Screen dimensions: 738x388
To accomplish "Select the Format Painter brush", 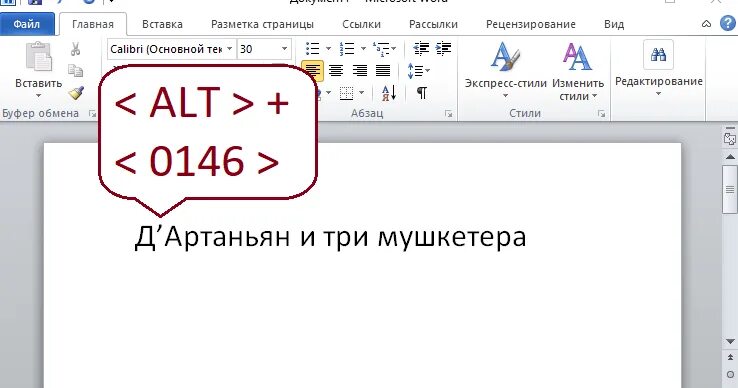I will (x=76, y=92).
